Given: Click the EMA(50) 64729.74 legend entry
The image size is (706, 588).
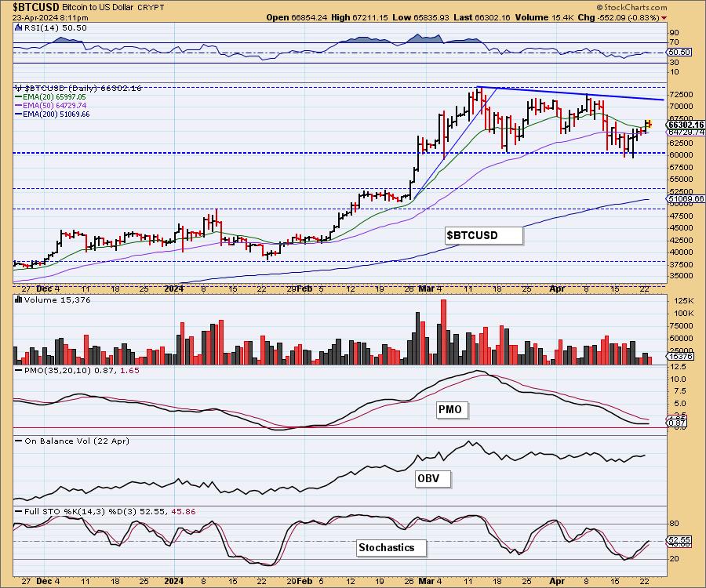Looking at the screenshot, I should [x=50, y=105].
